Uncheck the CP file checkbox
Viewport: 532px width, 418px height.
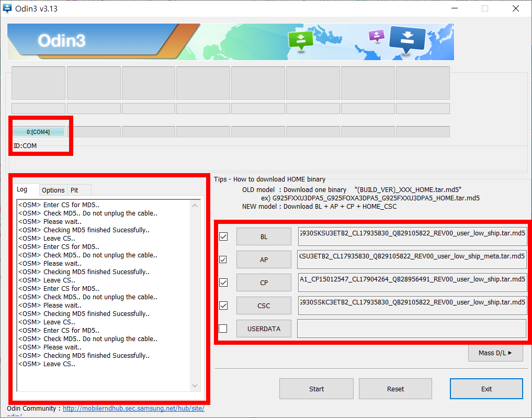223,283
